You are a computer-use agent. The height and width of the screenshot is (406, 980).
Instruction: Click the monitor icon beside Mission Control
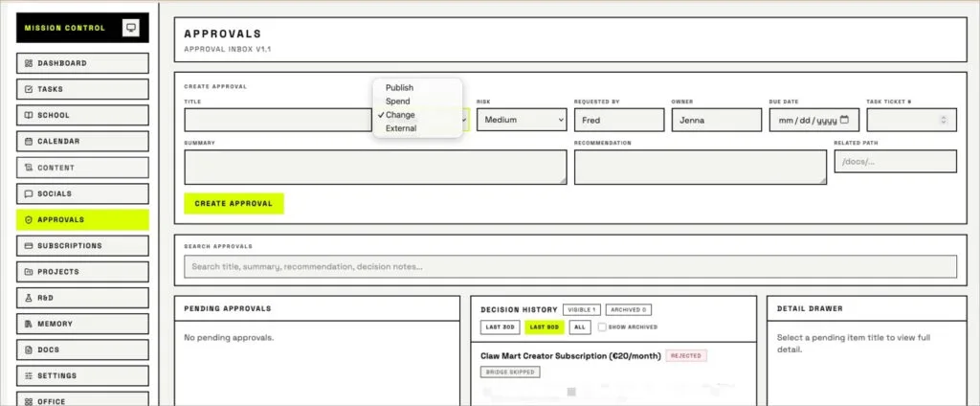(130, 28)
